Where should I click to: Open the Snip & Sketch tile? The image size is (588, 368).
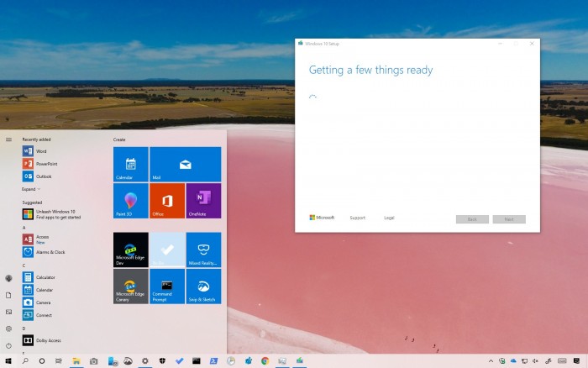coord(203,287)
